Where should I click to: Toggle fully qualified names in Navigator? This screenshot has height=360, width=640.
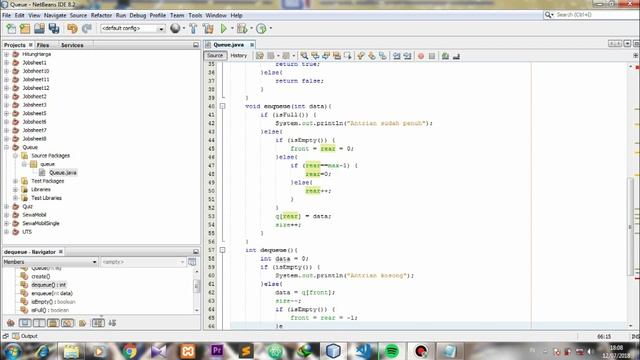tap(82, 323)
